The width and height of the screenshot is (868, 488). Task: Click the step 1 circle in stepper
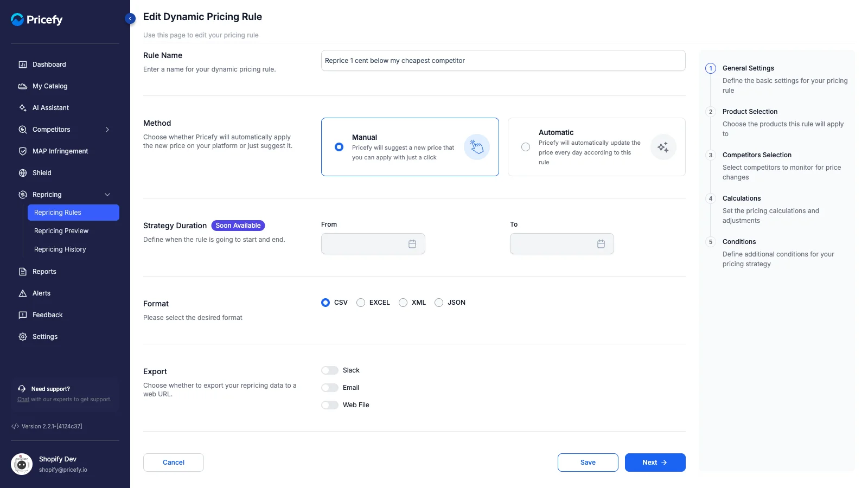coord(711,68)
